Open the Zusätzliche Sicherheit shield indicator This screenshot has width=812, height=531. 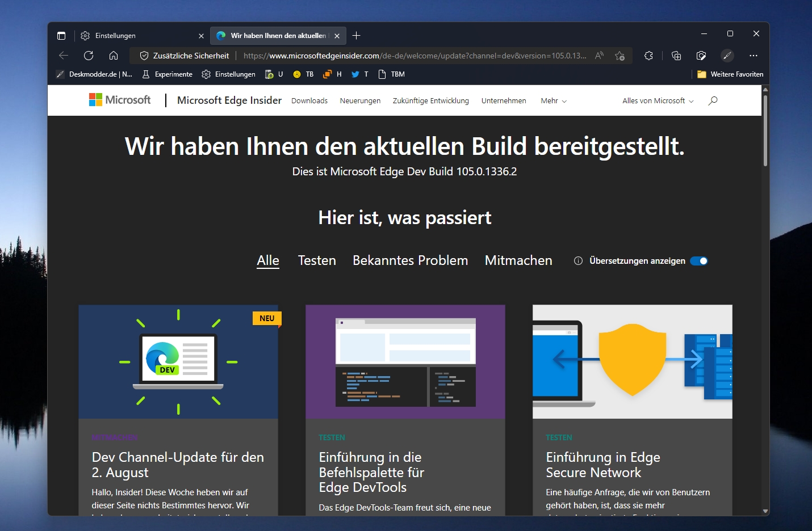coord(185,56)
